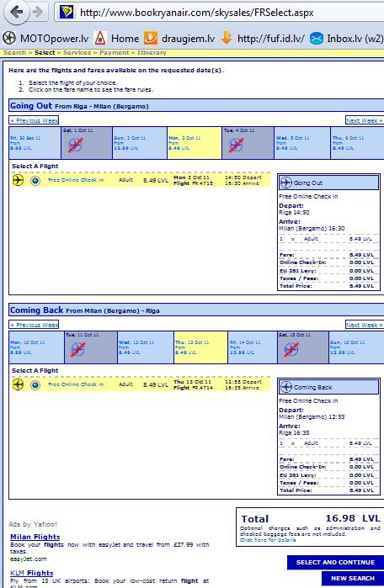Viewport: 384px width, 588px height.
Task: Choose the Wed, 12 Oct 11 return date tab
Action: [x=146, y=347]
